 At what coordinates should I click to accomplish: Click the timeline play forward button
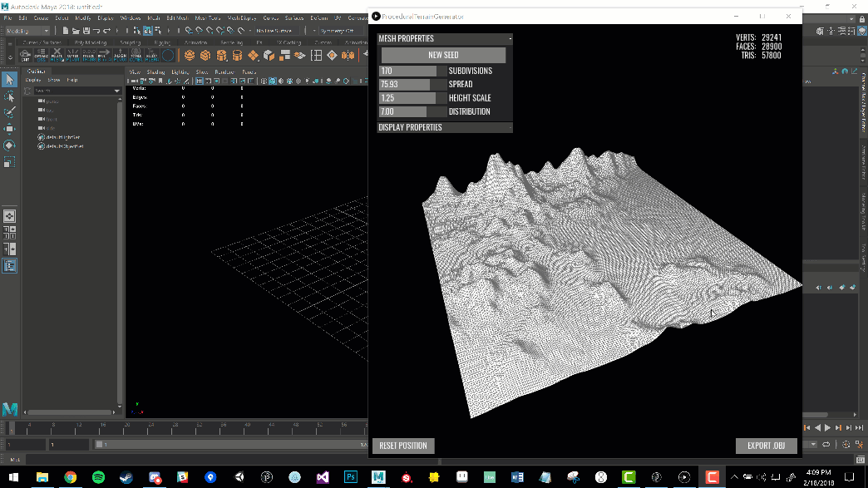(827, 427)
